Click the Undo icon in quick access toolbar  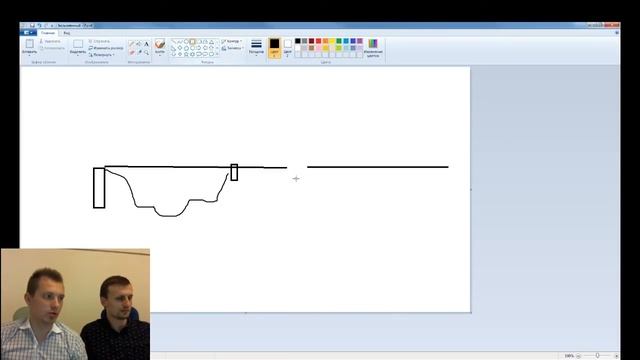(x=39, y=25)
